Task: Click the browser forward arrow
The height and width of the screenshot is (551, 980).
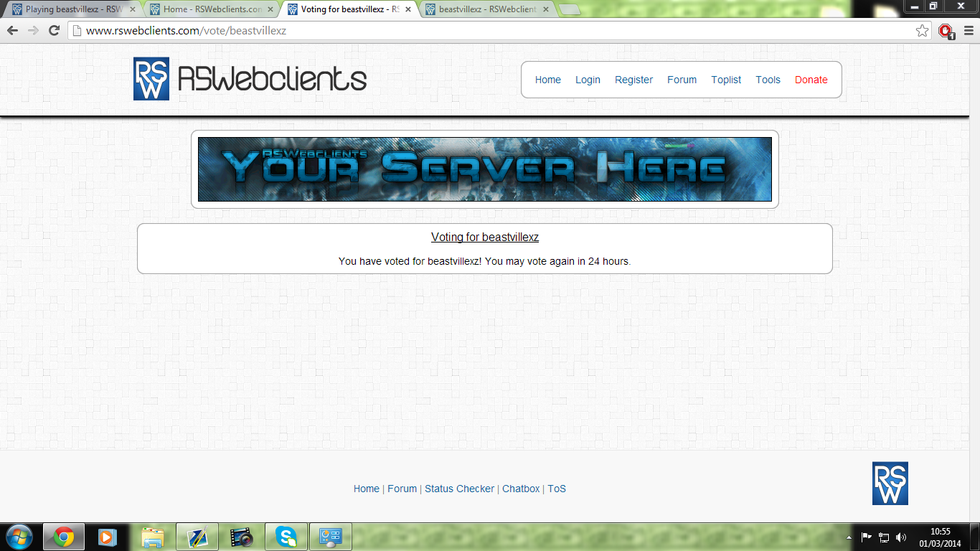Action: pyautogui.click(x=33, y=30)
